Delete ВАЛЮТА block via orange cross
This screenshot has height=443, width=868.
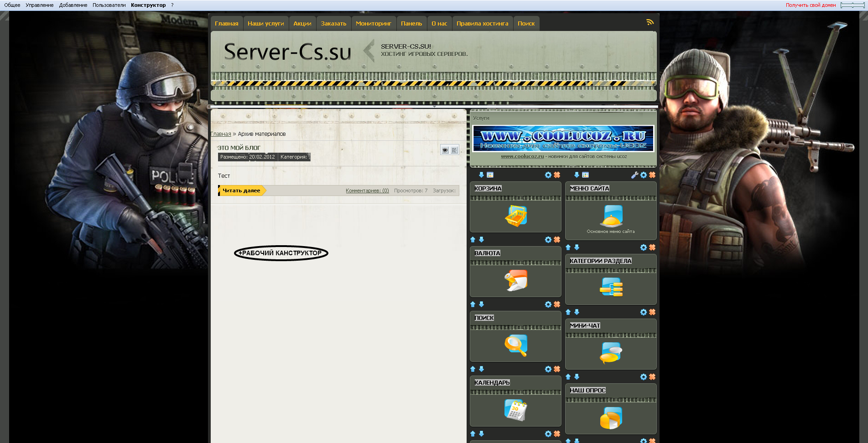point(557,240)
